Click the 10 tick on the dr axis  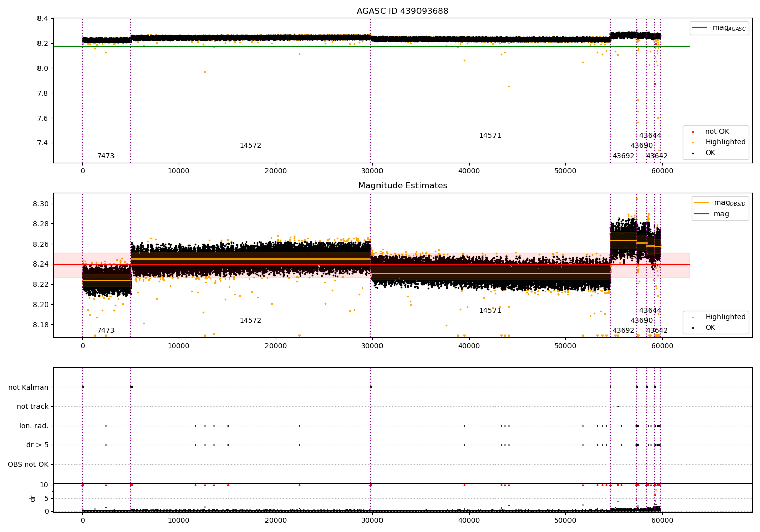pyautogui.click(x=44, y=485)
